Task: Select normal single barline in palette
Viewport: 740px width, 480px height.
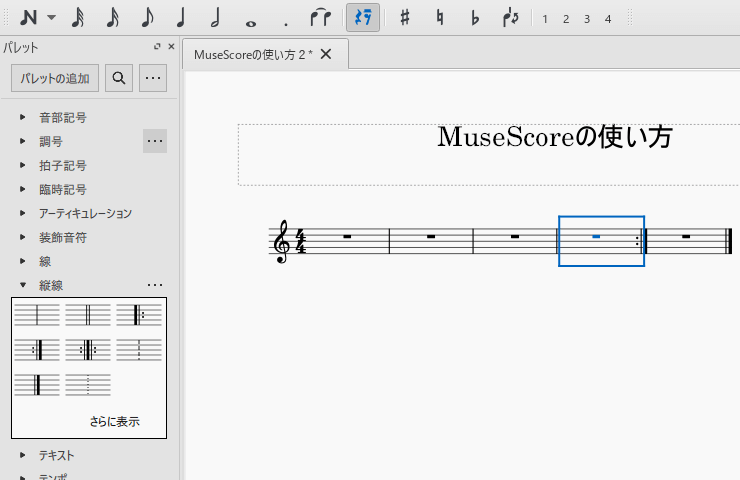Action: (37, 315)
